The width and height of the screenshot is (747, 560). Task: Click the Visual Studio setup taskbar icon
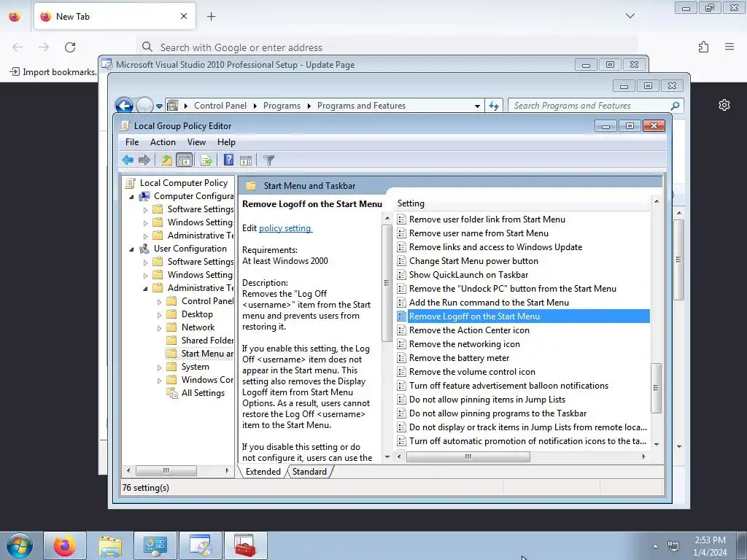200,545
